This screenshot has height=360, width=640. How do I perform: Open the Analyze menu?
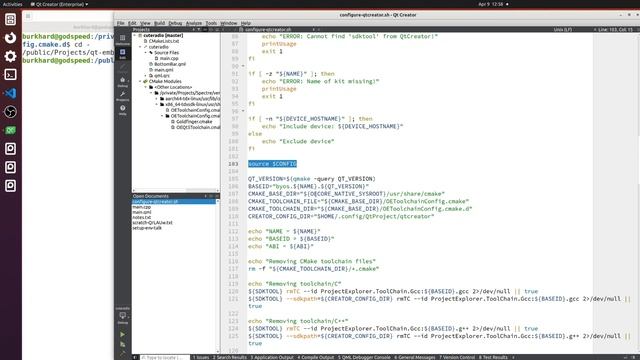coord(194,23)
